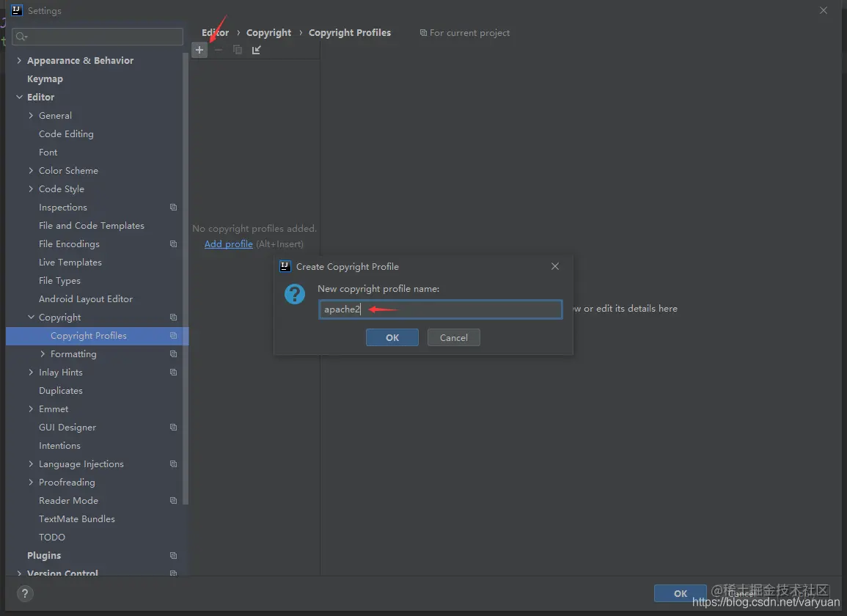Focus the settings search field
The width and height of the screenshot is (847, 616).
click(98, 36)
